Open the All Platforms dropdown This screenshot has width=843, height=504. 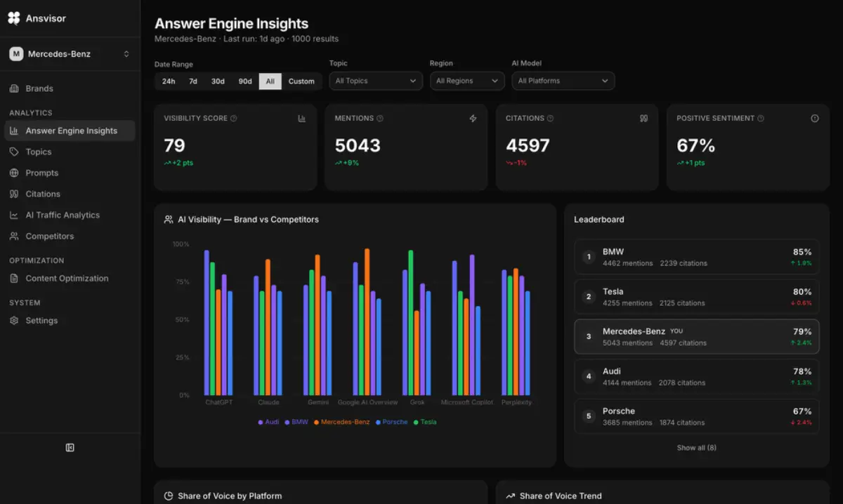pos(563,81)
